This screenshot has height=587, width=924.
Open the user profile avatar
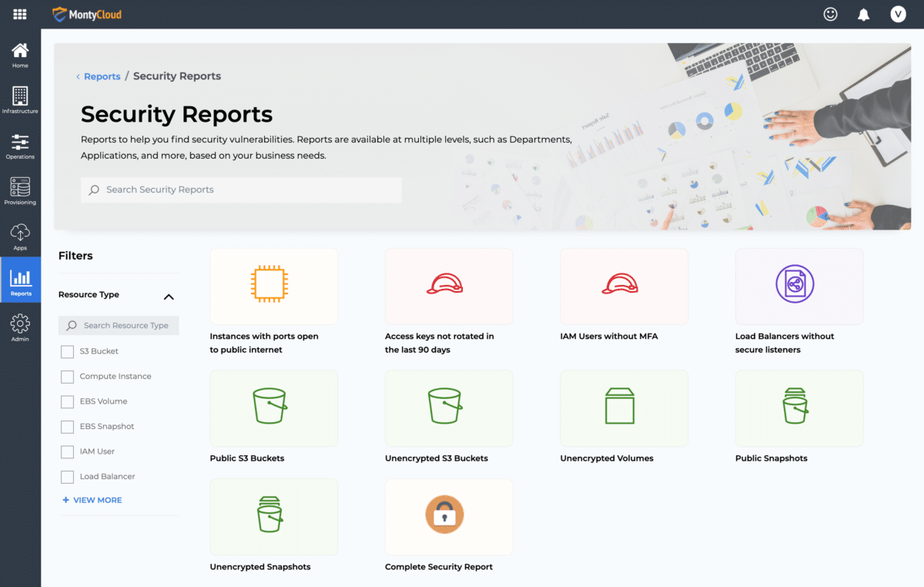click(898, 14)
